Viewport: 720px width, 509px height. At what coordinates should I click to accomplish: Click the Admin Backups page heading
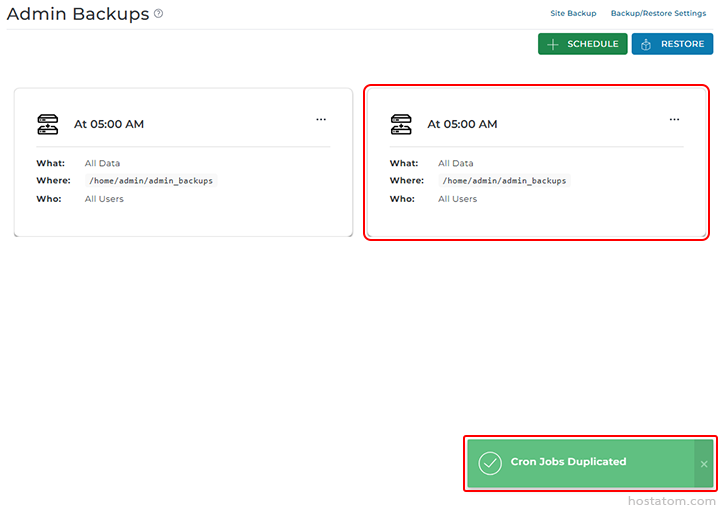[x=77, y=14]
